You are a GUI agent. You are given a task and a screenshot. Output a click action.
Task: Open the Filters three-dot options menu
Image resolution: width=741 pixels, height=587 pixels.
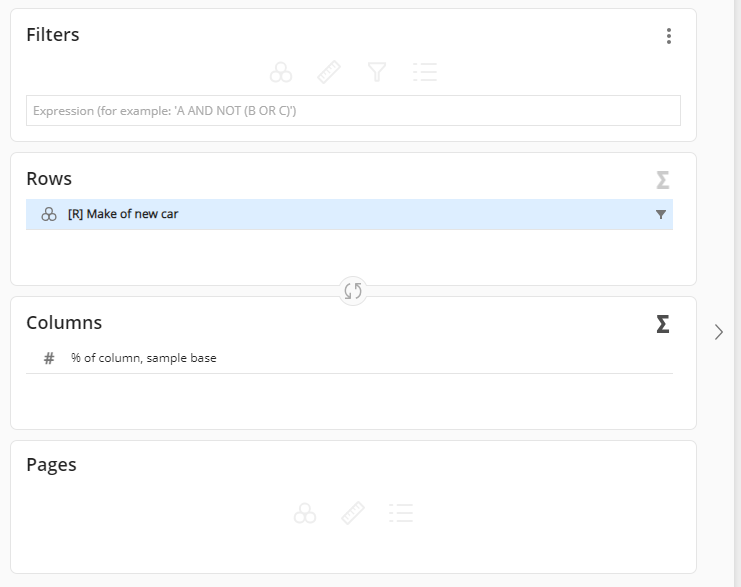click(668, 36)
